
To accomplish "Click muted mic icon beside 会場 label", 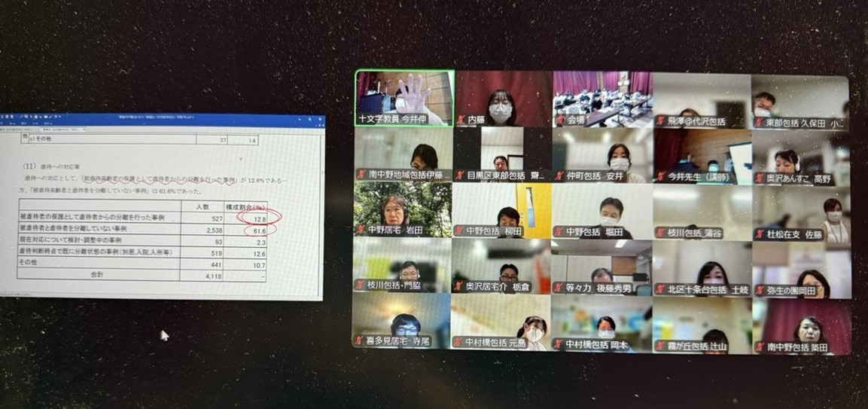I will tap(559, 120).
